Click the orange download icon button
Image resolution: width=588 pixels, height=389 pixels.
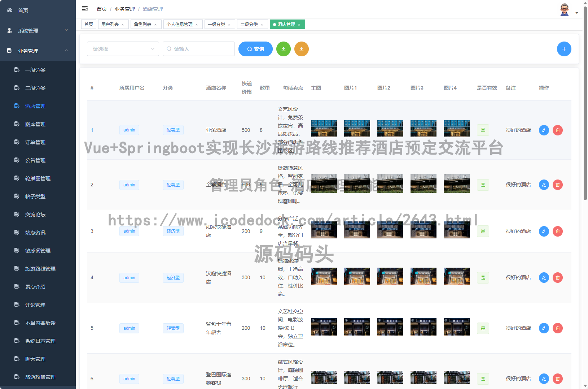click(302, 49)
